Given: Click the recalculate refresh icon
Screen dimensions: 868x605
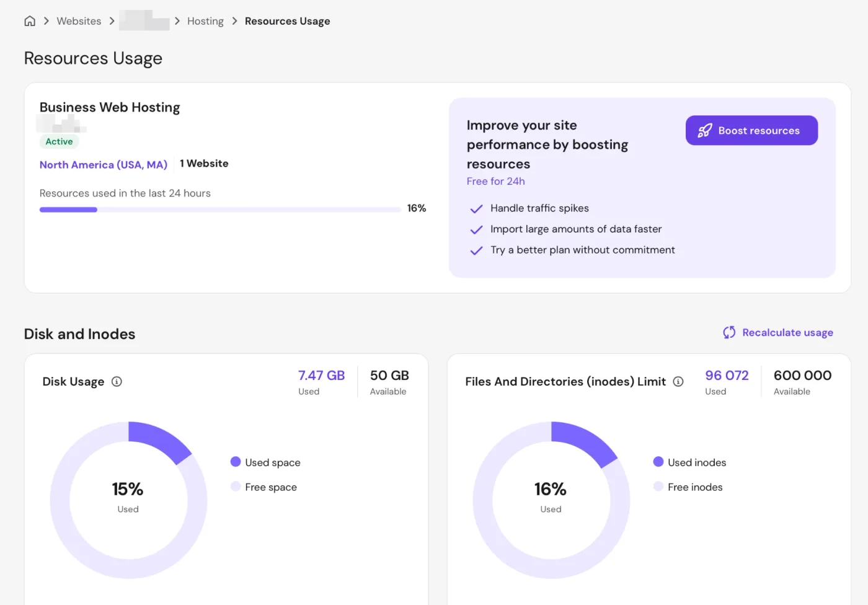Looking at the screenshot, I should tap(729, 333).
